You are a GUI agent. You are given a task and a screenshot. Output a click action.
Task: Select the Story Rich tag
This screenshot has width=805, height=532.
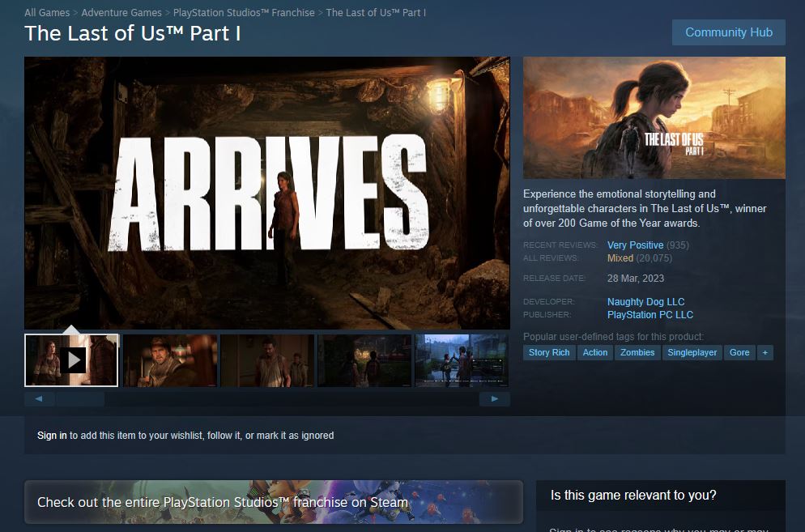pyautogui.click(x=549, y=352)
